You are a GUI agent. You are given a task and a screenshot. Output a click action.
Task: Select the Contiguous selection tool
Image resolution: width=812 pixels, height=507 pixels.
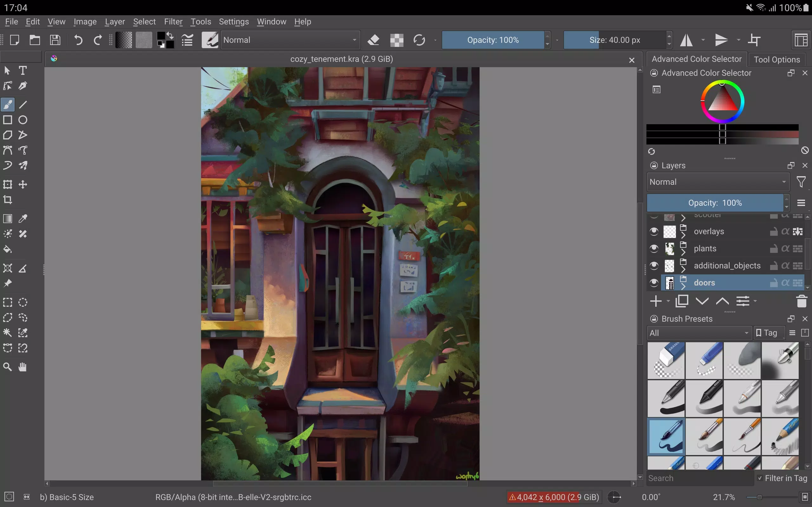click(x=8, y=333)
